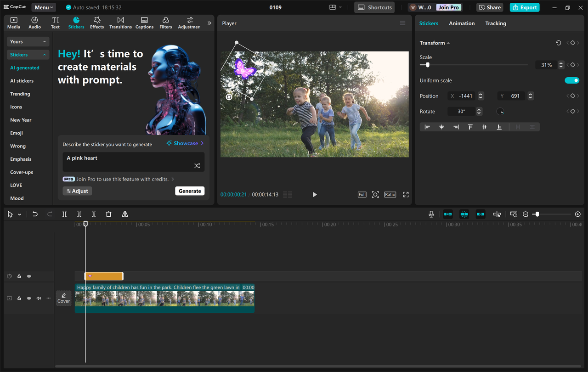The width and height of the screenshot is (588, 372).
Task: Hide the sticker track with the eye icon
Action: [29, 276]
